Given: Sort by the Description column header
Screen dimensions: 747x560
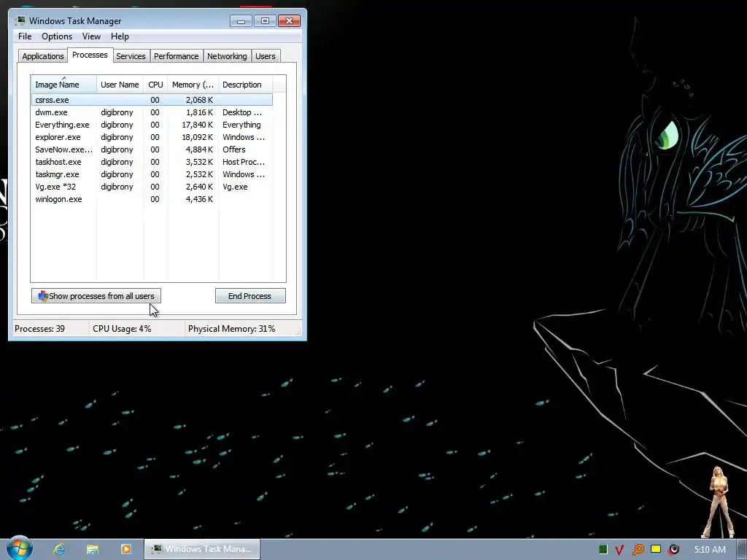Looking at the screenshot, I should tap(245, 85).
